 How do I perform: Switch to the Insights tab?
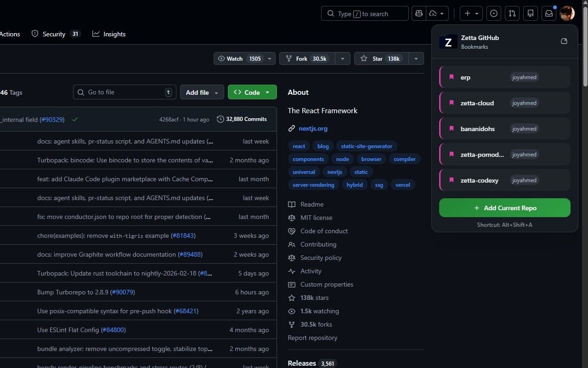pyautogui.click(x=109, y=34)
